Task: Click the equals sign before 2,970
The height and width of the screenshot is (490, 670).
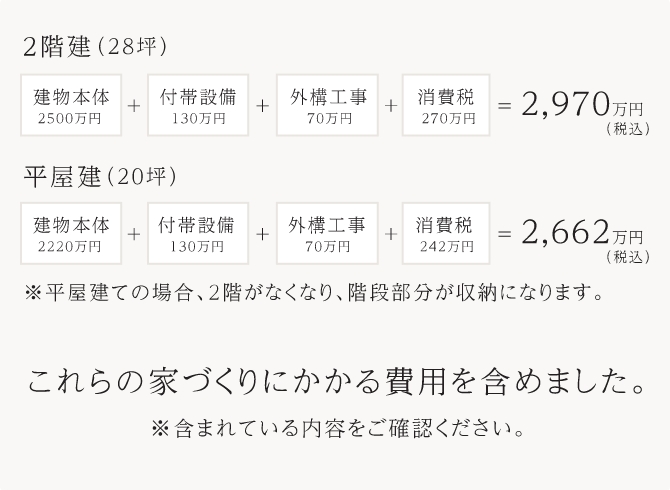Action: click(505, 105)
